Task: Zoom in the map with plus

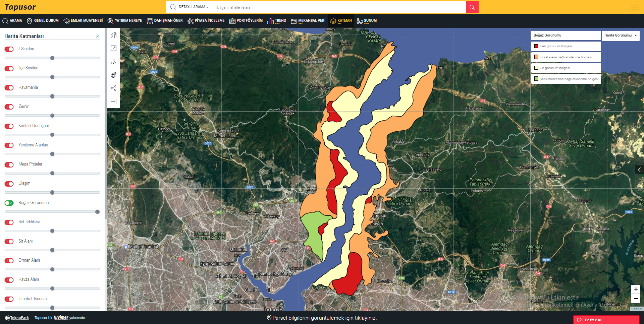Action: 636,289
